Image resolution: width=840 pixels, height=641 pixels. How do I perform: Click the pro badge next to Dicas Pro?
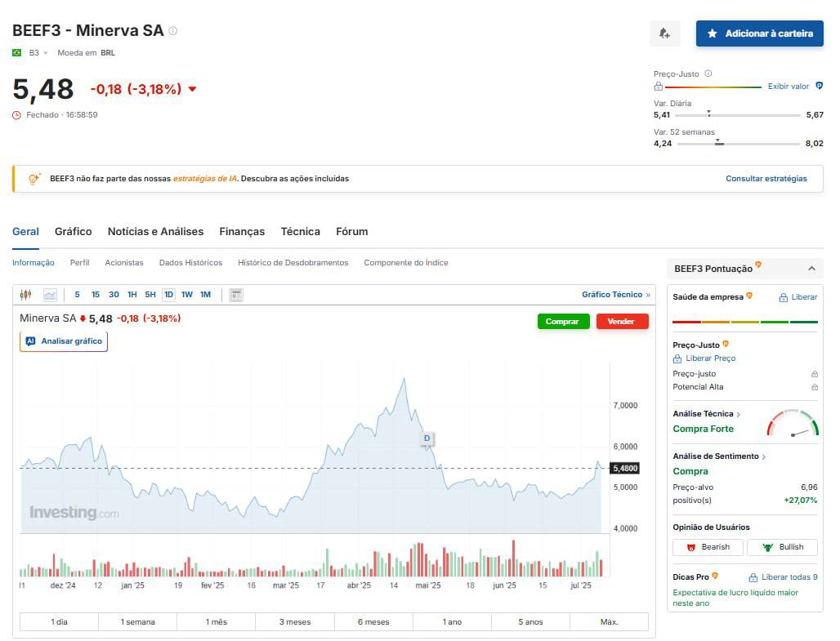point(715,576)
